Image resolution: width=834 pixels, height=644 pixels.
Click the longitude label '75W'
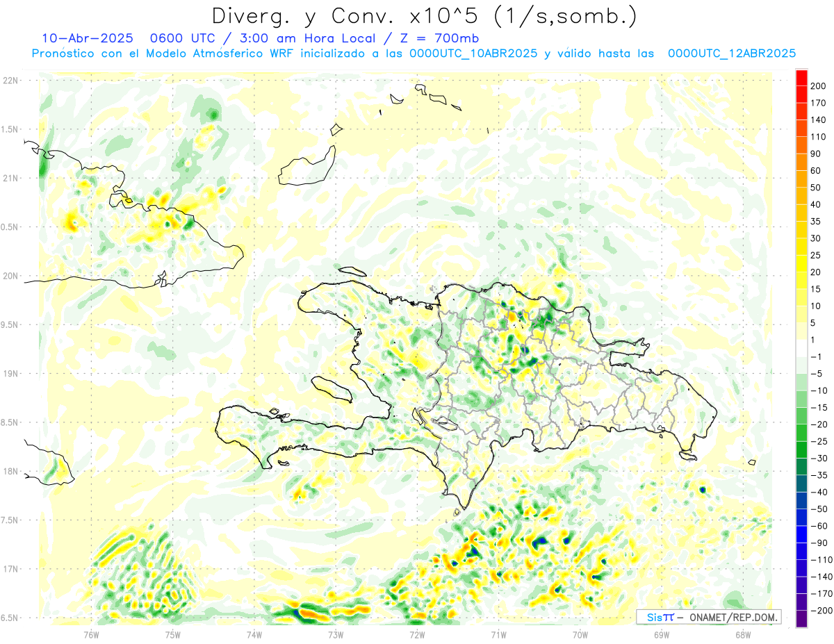[x=173, y=634]
